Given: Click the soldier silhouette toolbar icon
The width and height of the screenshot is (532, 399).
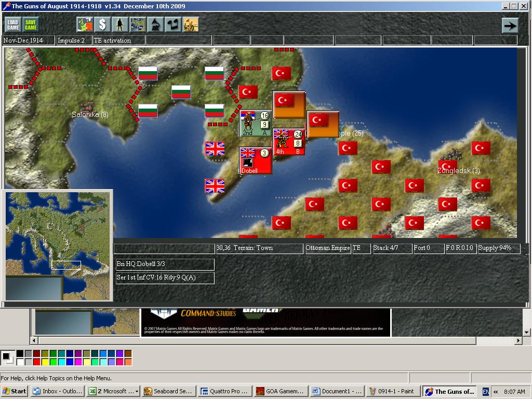Looking at the screenshot, I should 120,25.
